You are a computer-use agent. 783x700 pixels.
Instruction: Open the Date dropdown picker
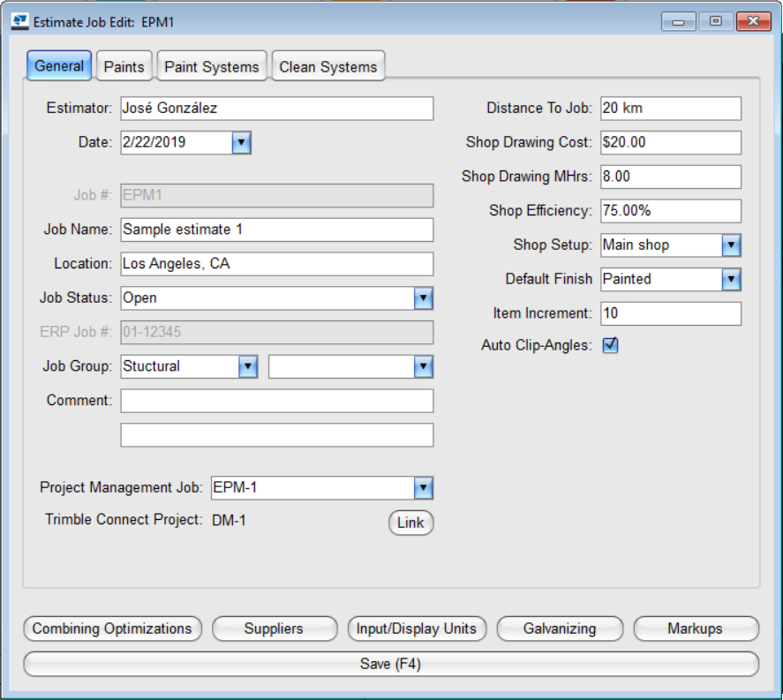point(242,142)
